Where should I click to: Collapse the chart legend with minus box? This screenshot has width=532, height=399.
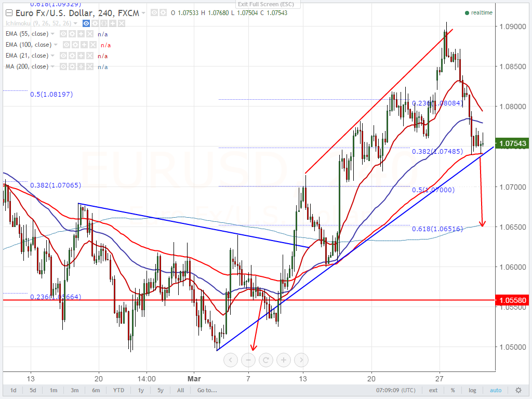pos(9,13)
